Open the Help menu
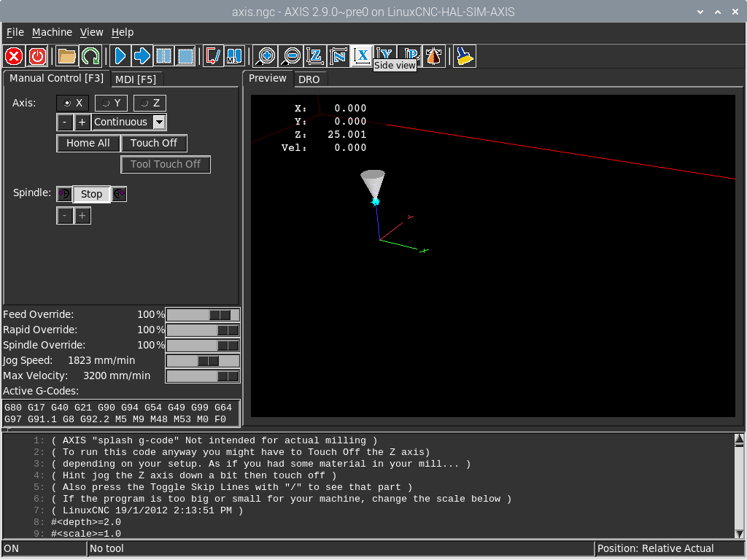Image resolution: width=747 pixels, height=560 pixels. click(123, 32)
